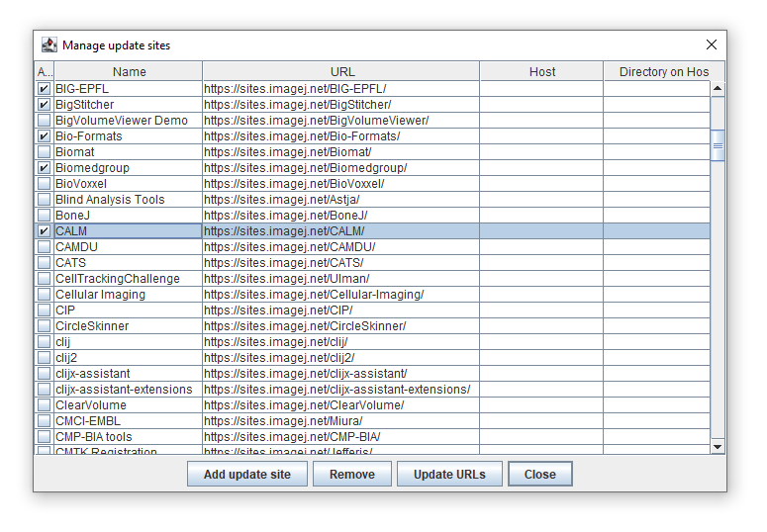Click the Update URLs button
This screenshot has height=532, width=767.
[449, 474]
